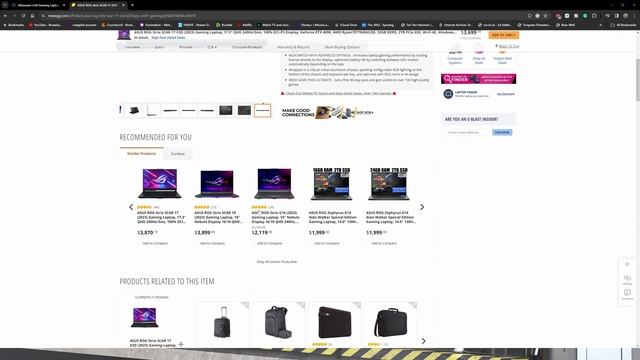This screenshot has width=640, height=360.
Task: Open the Rumble bookmark
Action: point(224,25)
